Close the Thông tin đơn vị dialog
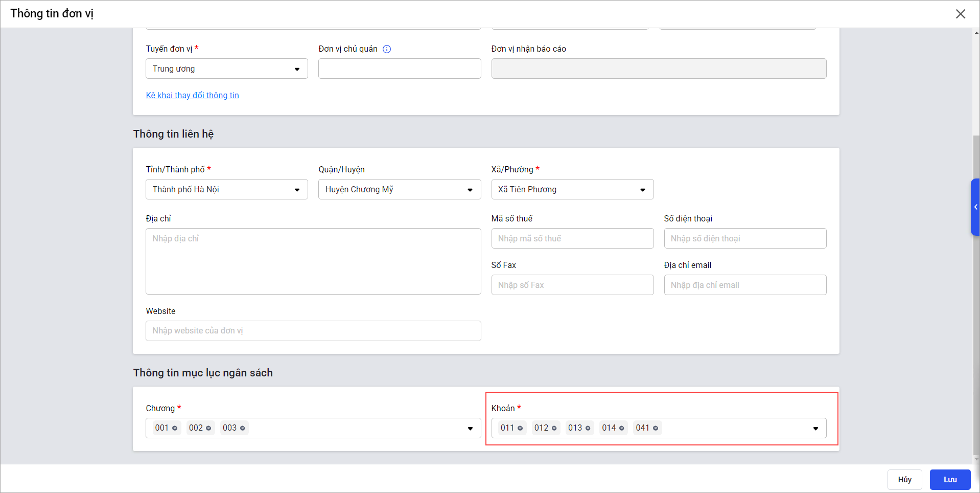Screen dimensions: 980x493 (x=960, y=14)
